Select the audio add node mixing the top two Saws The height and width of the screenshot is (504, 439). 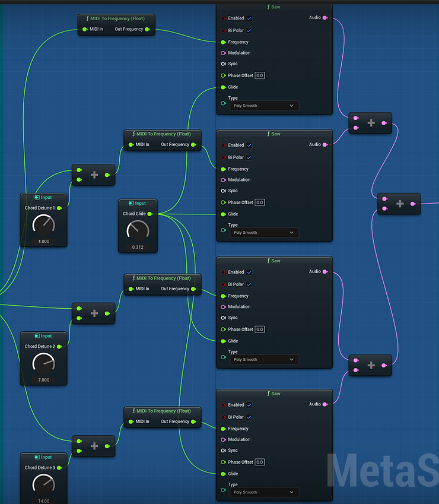coord(371,123)
